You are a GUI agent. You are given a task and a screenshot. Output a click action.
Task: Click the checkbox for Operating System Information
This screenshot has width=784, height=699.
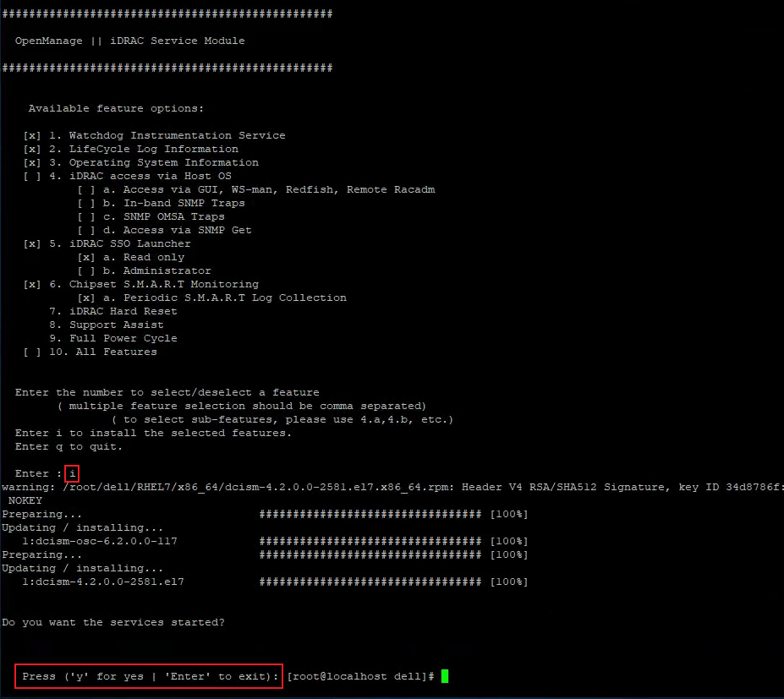click(x=32, y=162)
